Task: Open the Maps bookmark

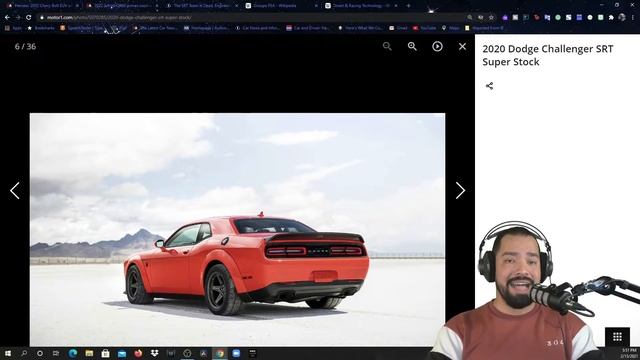Action: click(451, 28)
